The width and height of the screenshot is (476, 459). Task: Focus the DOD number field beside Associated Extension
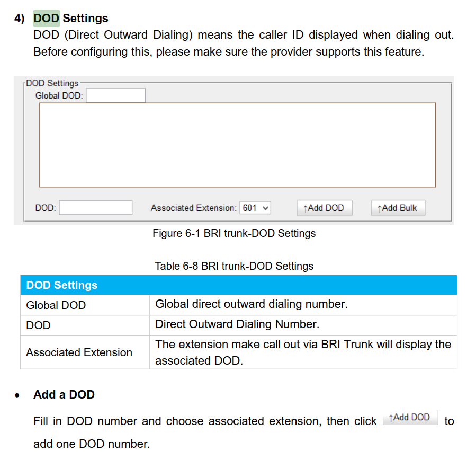[95, 208]
